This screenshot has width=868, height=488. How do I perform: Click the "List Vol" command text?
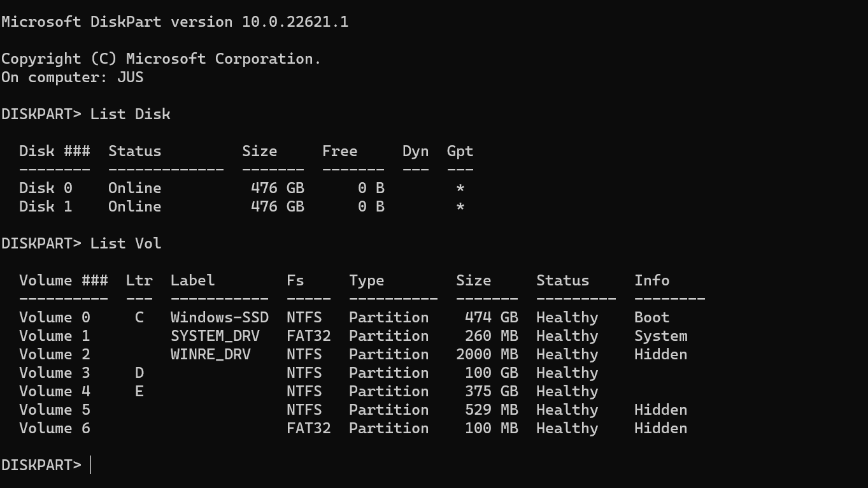(125, 243)
